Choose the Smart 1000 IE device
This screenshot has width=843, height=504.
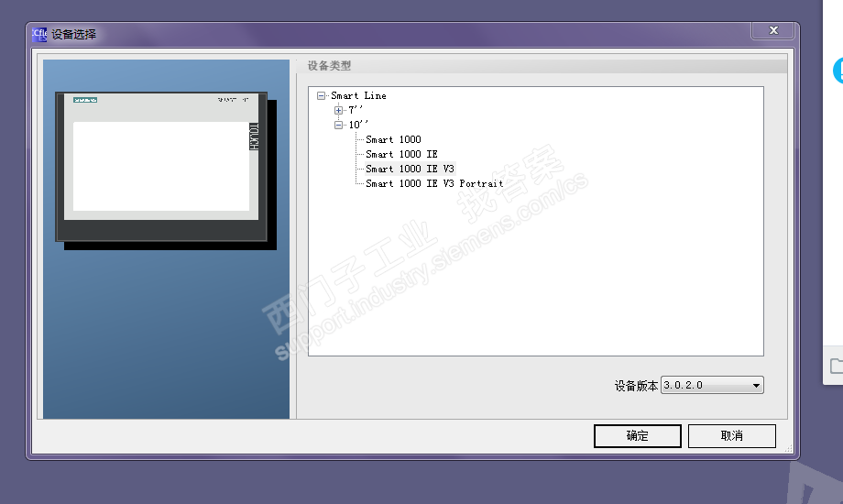401,154
